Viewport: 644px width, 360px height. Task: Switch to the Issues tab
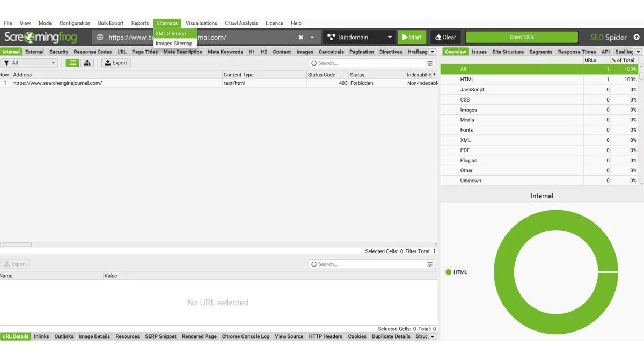479,52
